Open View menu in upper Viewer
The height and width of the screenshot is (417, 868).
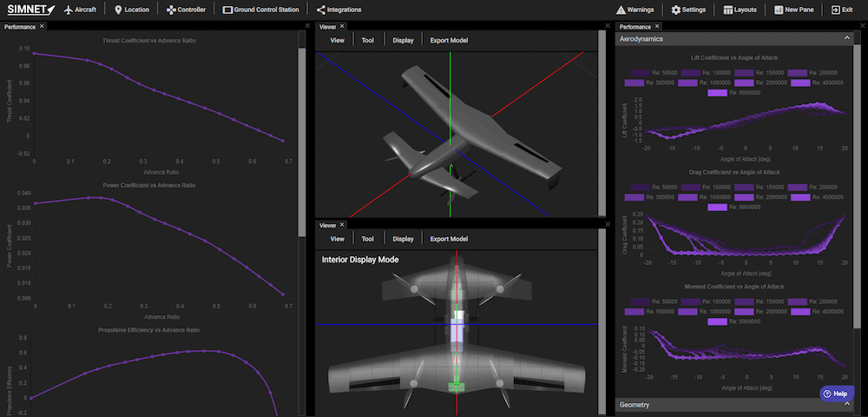click(337, 41)
